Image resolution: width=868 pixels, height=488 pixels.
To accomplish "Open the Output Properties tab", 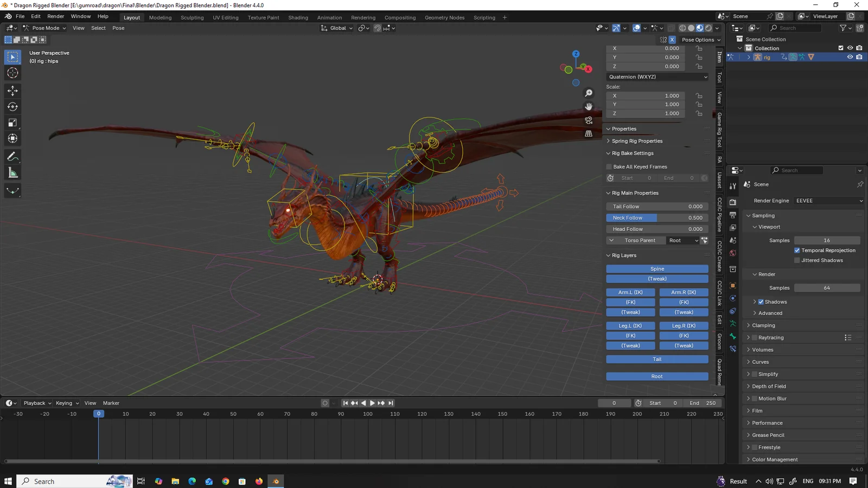I will [x=732, y=215].
